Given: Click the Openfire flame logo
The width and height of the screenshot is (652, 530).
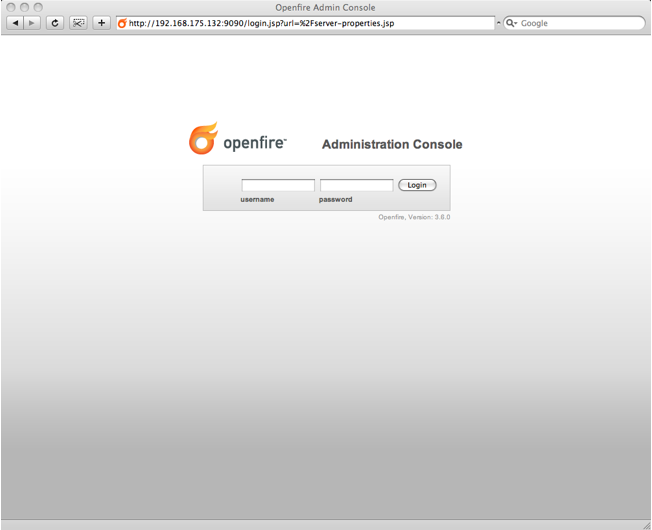Looking at the screenshot, I should [x=203, y=138].
